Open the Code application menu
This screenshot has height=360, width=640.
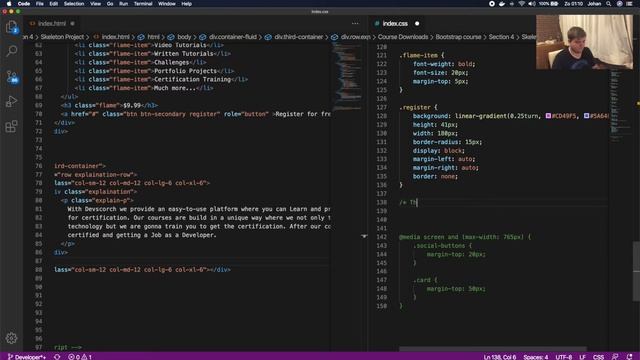coord(24,4)
